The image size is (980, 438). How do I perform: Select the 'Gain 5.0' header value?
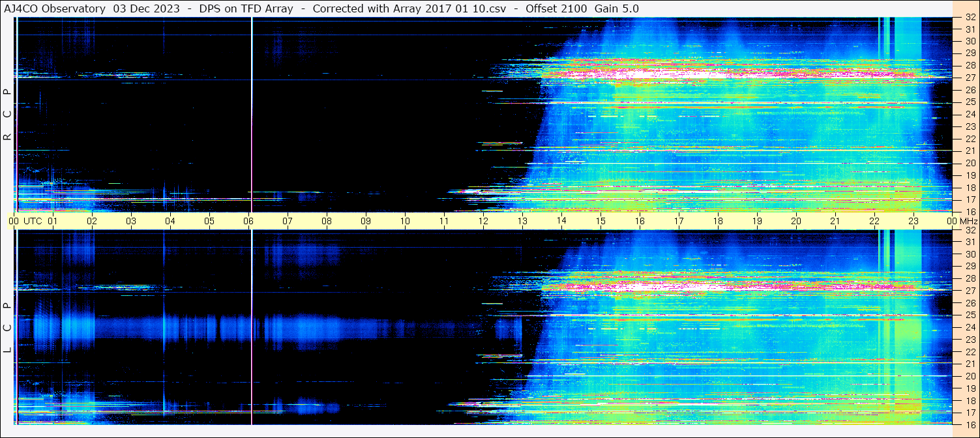pyautogui.click(x=617, y=8)
